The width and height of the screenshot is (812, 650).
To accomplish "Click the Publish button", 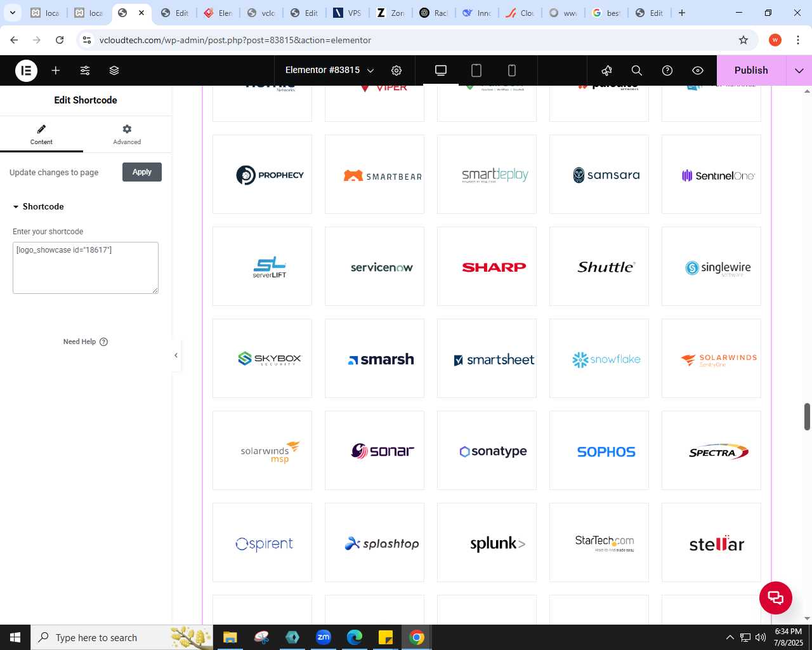I will click(x=751, y=70).
